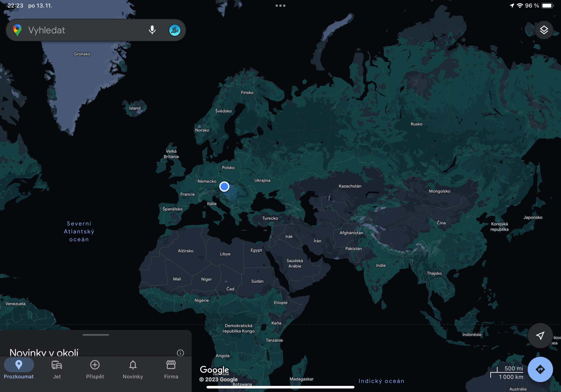Click the Vyhledat search field
561x392 pixels.
[83, 30]
